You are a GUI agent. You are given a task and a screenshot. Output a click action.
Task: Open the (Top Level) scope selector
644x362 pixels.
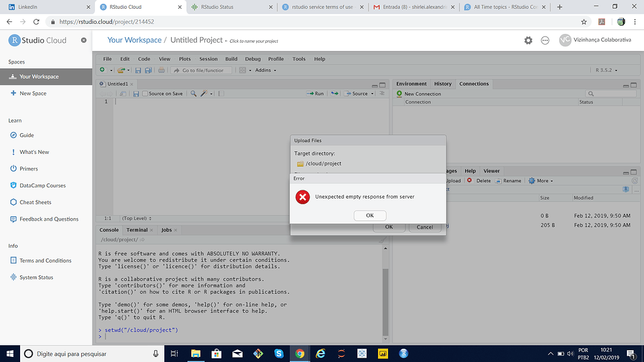click(136, 218)
